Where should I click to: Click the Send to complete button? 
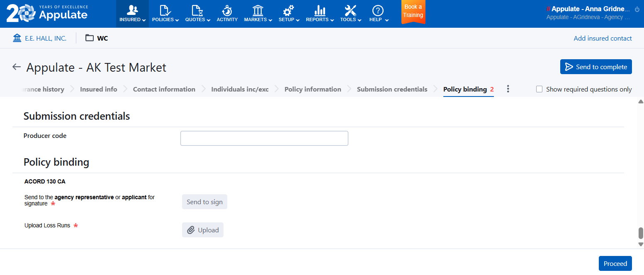coord(596,67)
